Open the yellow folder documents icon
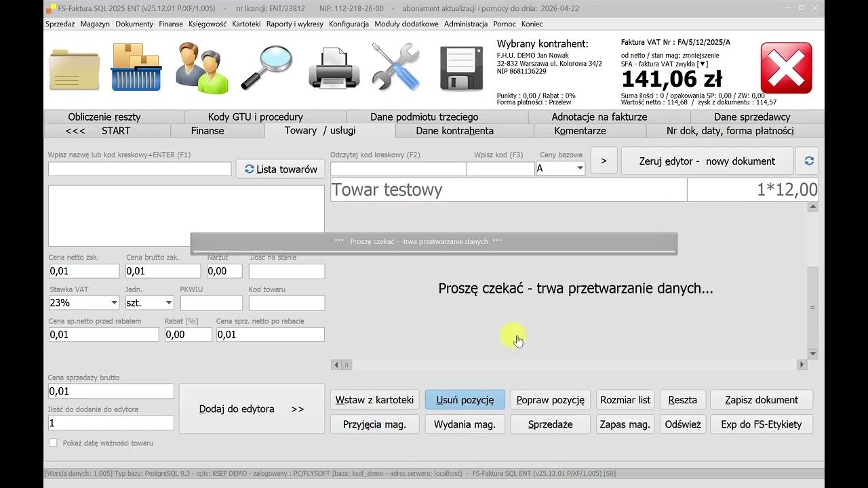868x488 pixels. (x=75, y=68)
